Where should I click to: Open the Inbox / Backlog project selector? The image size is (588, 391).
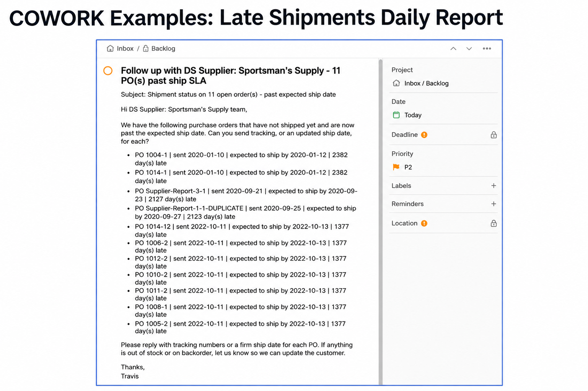pyautogui.click(x=421, y=83)
